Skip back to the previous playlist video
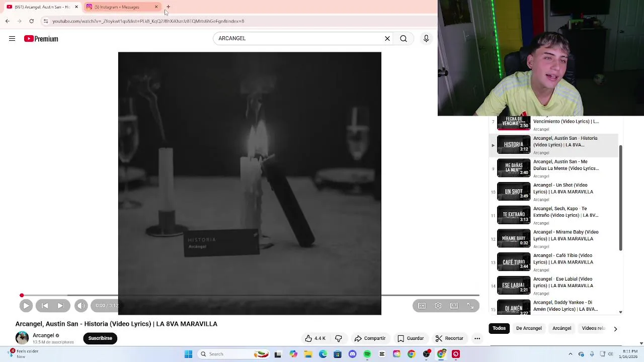This screenshot has width=644, height=362. [45, 306]
